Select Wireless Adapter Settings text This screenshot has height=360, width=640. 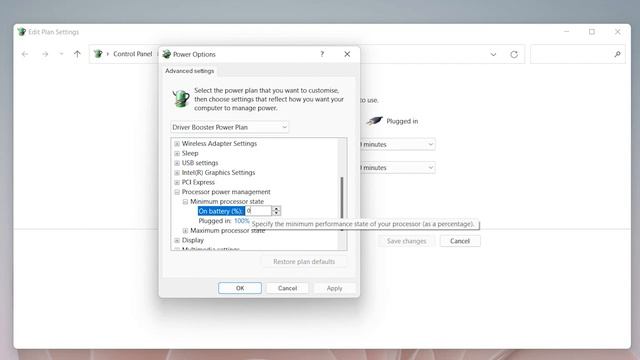coord(219,144)
